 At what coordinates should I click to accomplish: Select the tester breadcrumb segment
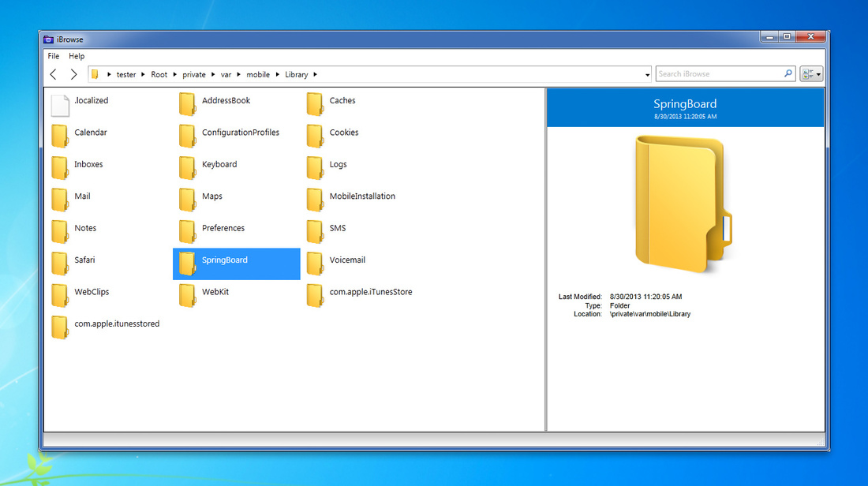[125, 75]
